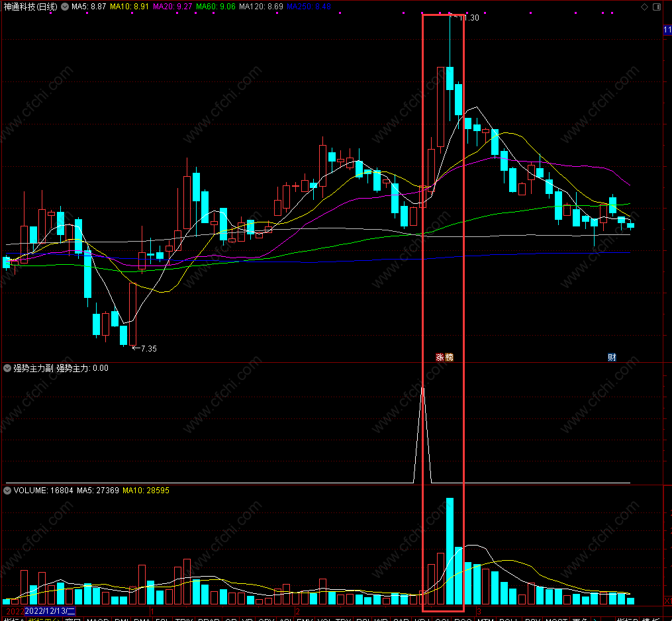Click the 2022/12/13/二 date label
Viewport: 672px width, 621px height.
pos(50,611)
